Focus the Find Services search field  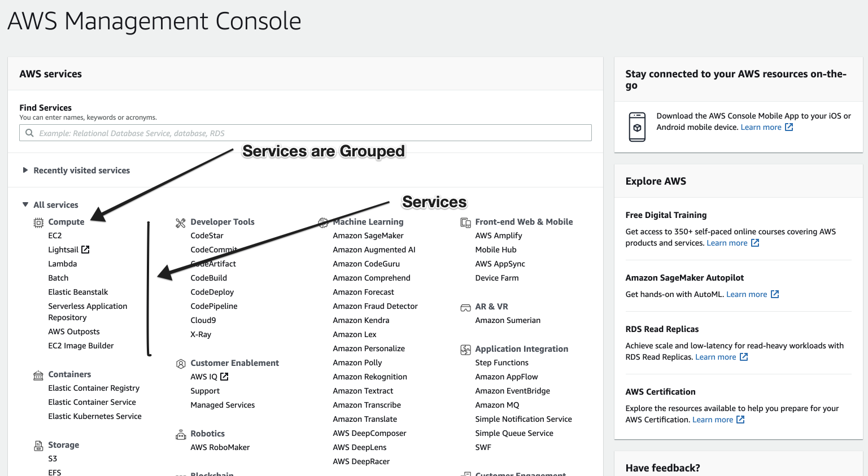[x=306, y=133]
